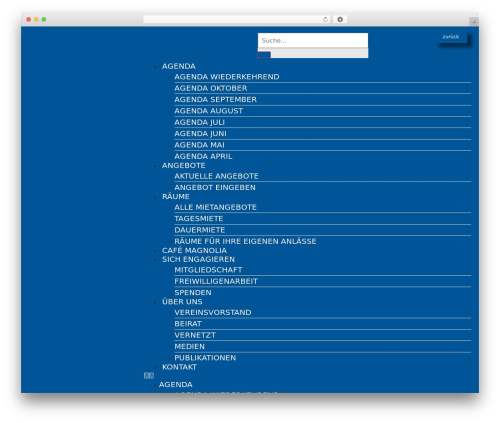Viewport: 500px width, 423px height.
Task: Open AGENDA MAI page
Action: point(199,145)
